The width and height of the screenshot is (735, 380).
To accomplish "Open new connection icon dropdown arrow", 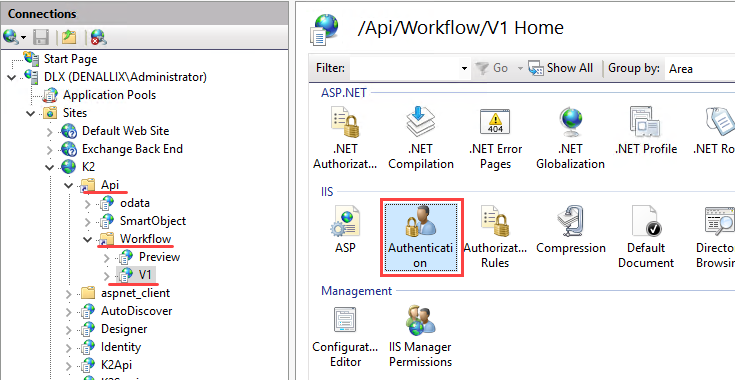I will tap(23, 37).
